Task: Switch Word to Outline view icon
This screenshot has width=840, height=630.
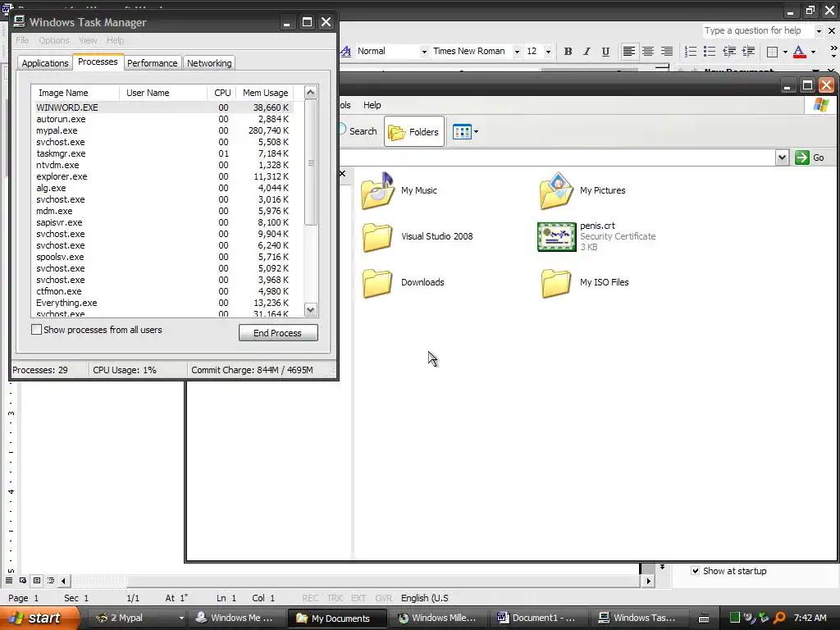Action: (x=51, y=580)
